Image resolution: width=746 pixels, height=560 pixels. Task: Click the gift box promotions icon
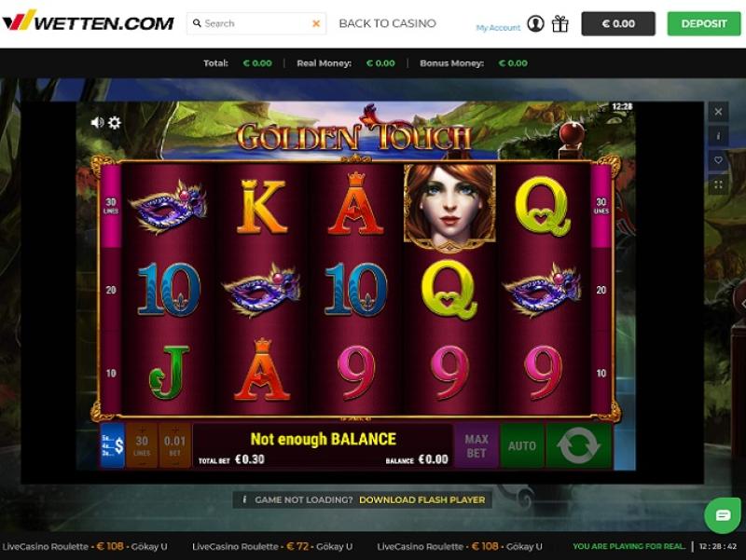click(560, 23)
